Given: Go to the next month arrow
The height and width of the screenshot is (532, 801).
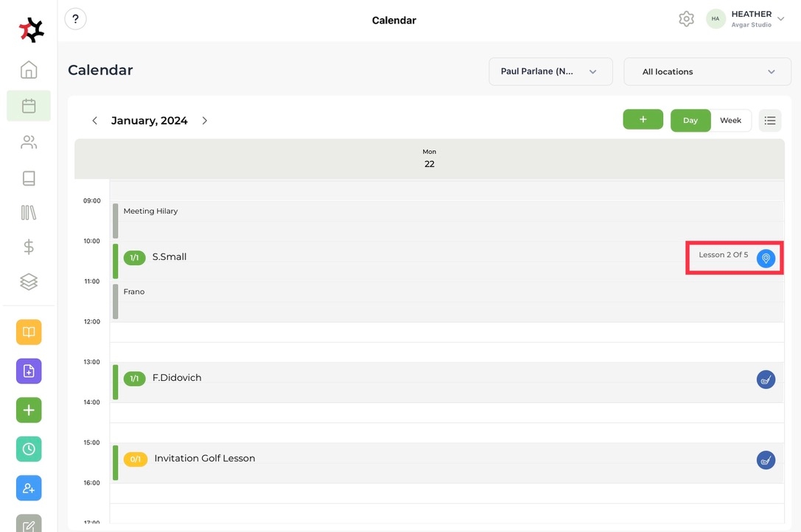Looking at the screenshot, I should (205, 121).
